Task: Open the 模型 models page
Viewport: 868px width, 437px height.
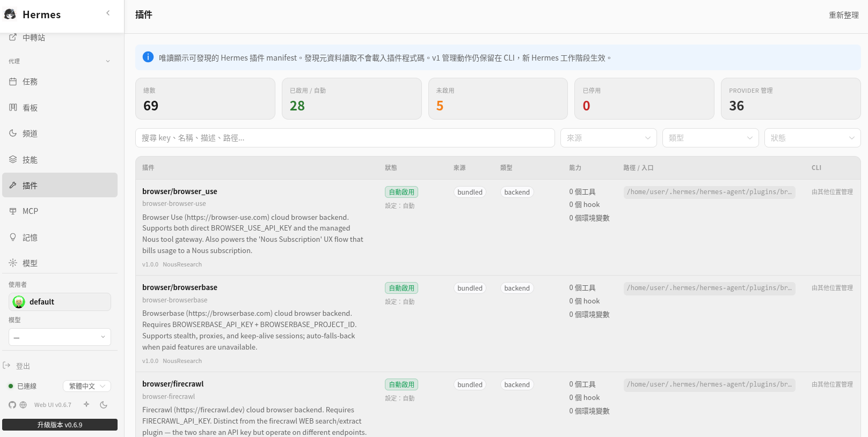Action: (x=60, y=263)
